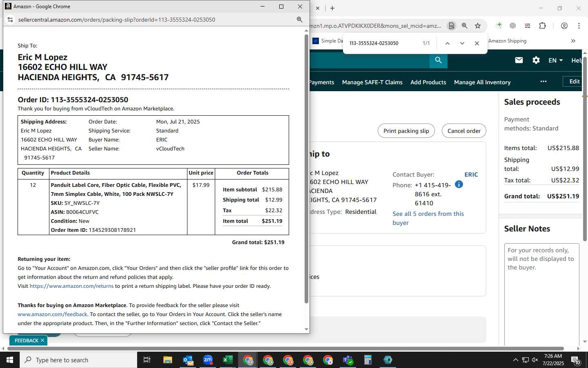Open site information icon in the packing slip popup
This screenshot has width=588, height=368.
10,20
